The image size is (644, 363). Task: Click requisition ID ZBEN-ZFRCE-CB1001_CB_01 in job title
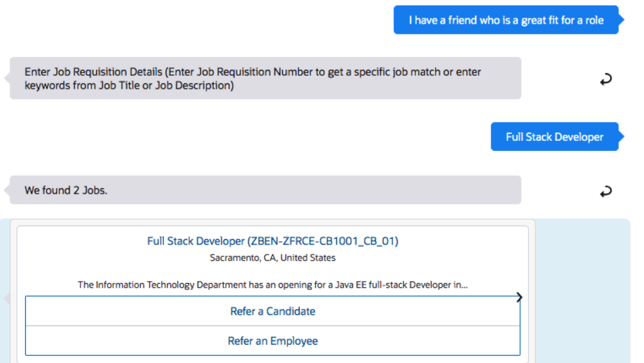pyautogui.click(x=323, y=241)
